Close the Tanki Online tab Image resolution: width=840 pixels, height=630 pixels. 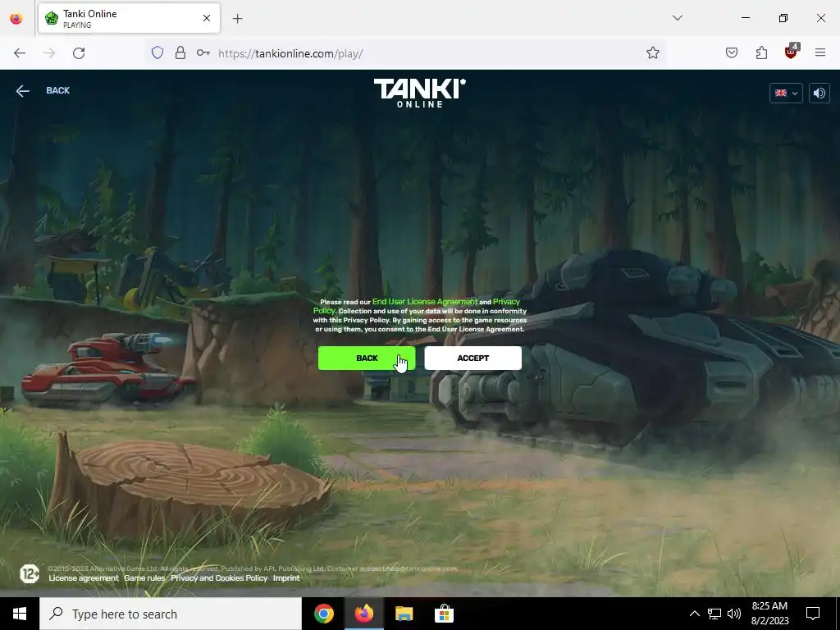coord(207,18)
